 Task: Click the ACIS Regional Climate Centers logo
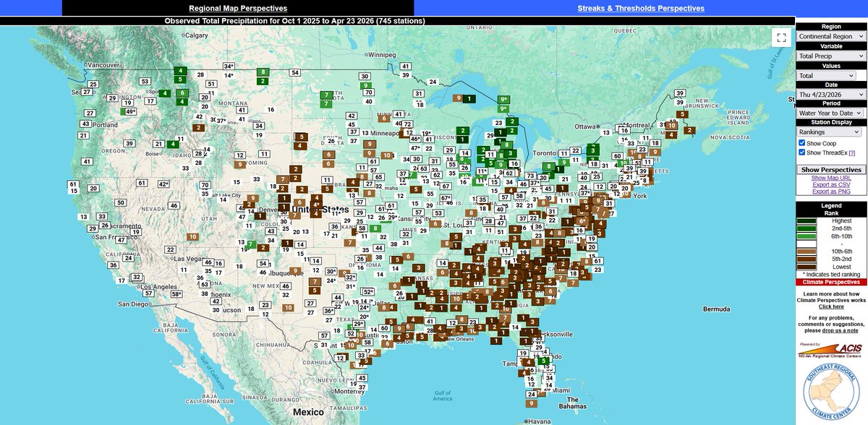[x=831, y=350]
